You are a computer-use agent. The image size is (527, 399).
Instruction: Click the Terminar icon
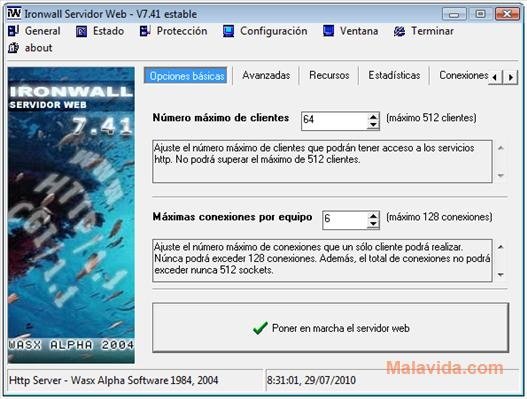point(399,31)
